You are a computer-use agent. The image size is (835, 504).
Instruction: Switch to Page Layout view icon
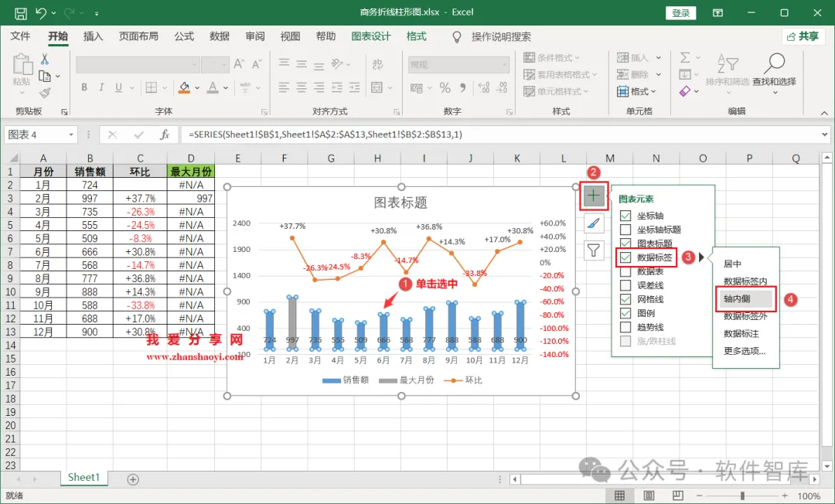click(x=649, y=495)
